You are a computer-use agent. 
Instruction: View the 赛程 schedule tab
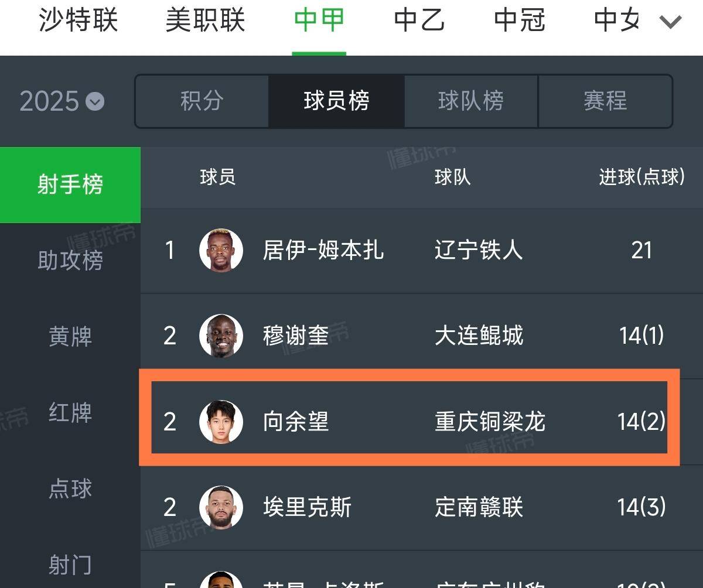[x=605, y=101]
